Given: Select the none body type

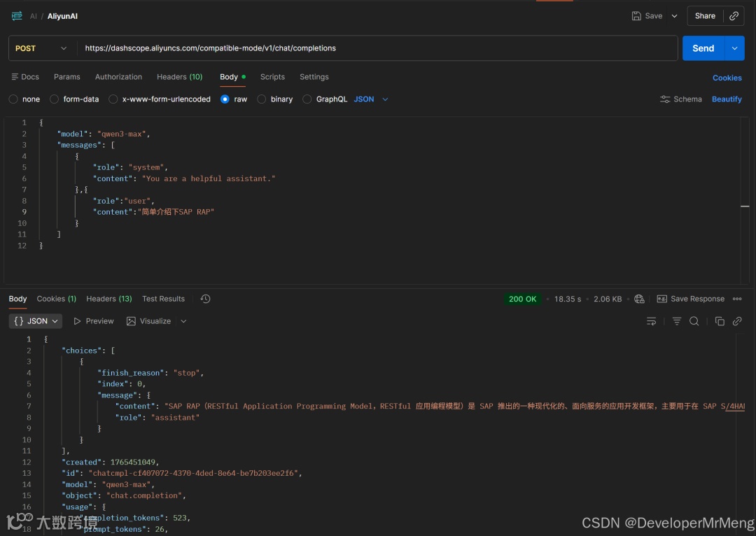Looking at the screenshot, I should pos(13,99).
